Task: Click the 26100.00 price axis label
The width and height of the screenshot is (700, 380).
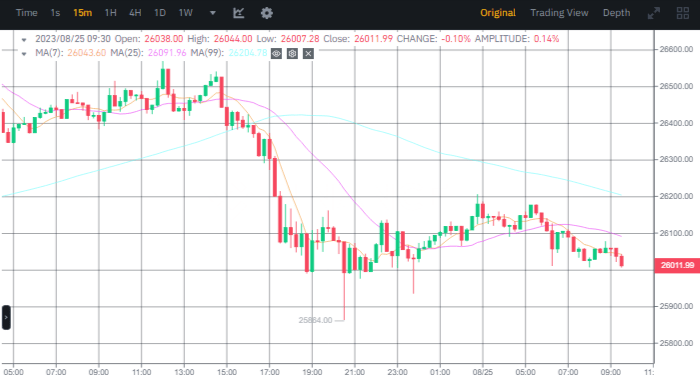Action: 676,233
